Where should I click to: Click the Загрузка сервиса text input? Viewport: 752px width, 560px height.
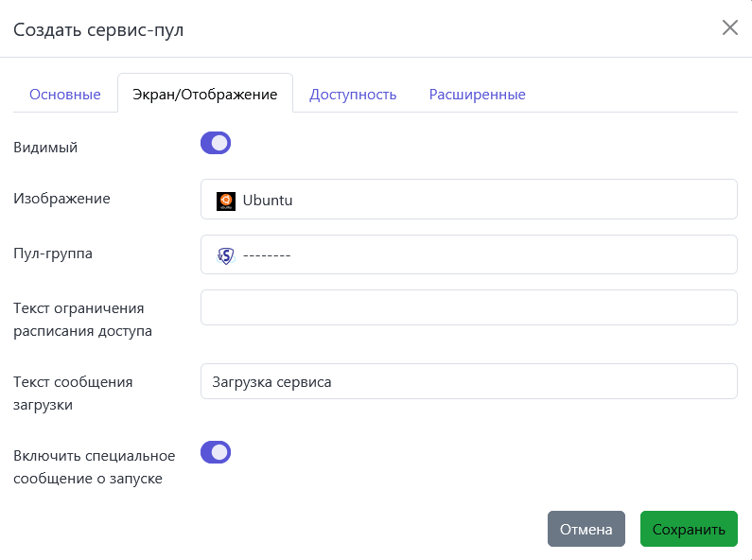[468, 381]
